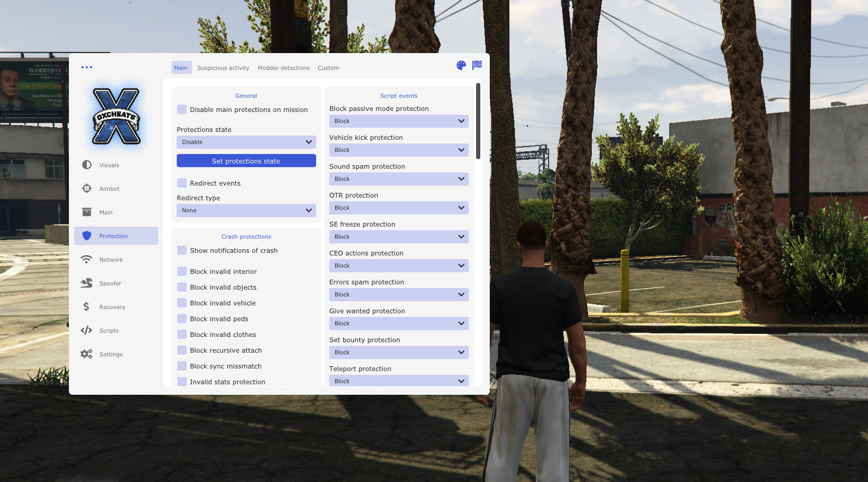Enable Disable main protections on mission

[x=182, y=109]
